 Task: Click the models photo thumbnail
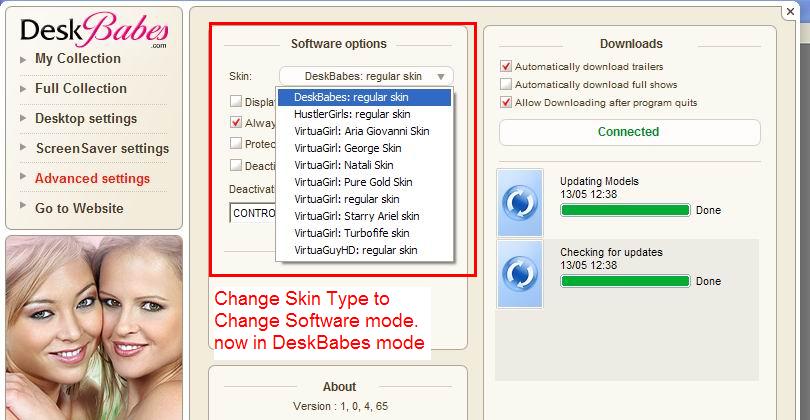coord(94,328)
